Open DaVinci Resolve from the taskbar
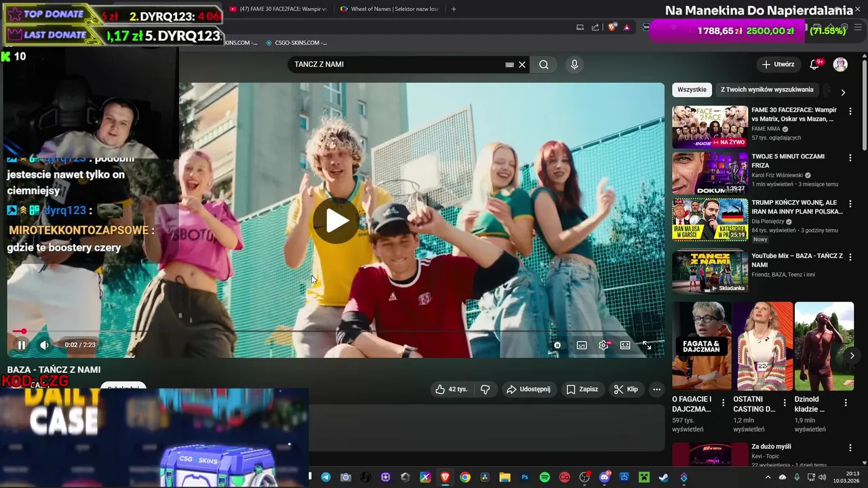Image resolution: width=868 pixels, height=488 pixels. point(485,477)
